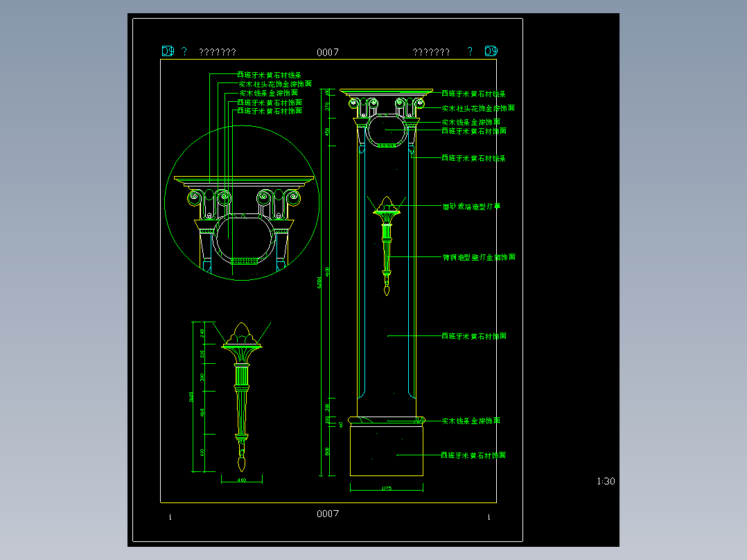747x560 pixels.
Task: Select the top-right label "西班牙米黄石材线条"
Action: coord(473,94)
